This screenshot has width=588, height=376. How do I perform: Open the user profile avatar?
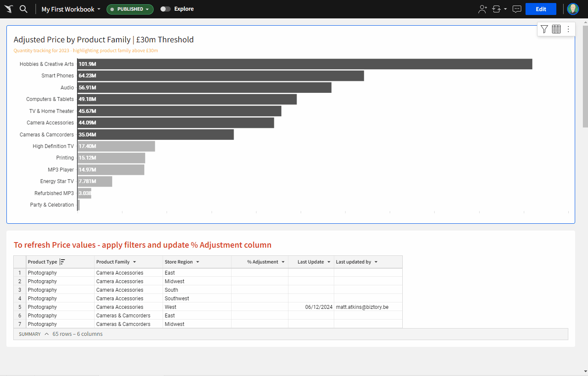tap(573, 9)
